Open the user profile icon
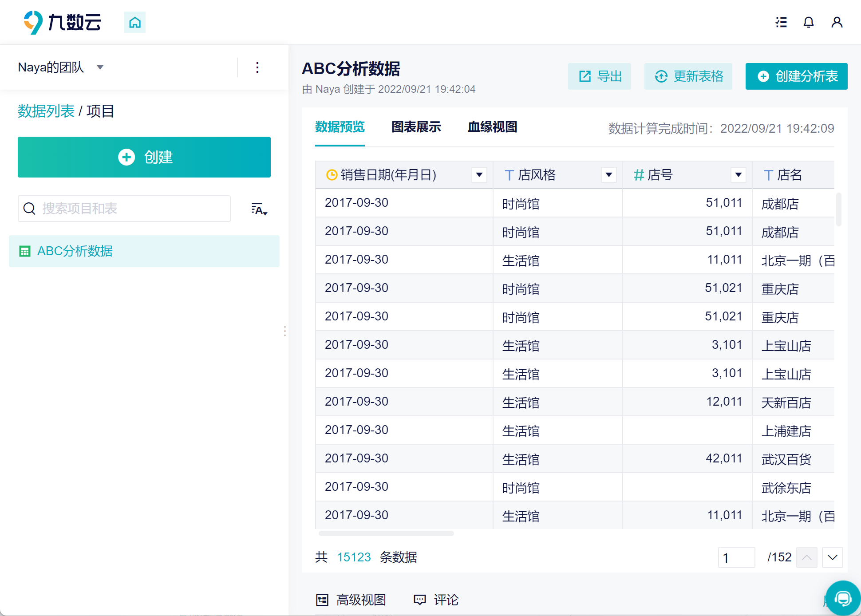861x616 pixels. 837,22
